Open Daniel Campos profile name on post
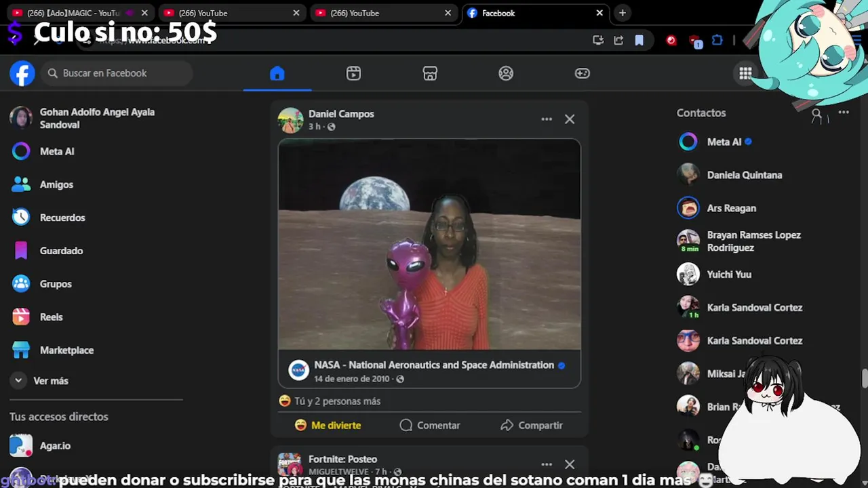This screenshot has width=868, height=488. pyautogui.click(x=341, y=114)
